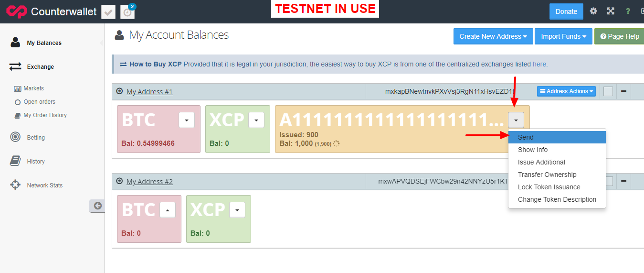Choose Issue Additional from token menu
The image size is (644, 273).
(x=557, y=162)
